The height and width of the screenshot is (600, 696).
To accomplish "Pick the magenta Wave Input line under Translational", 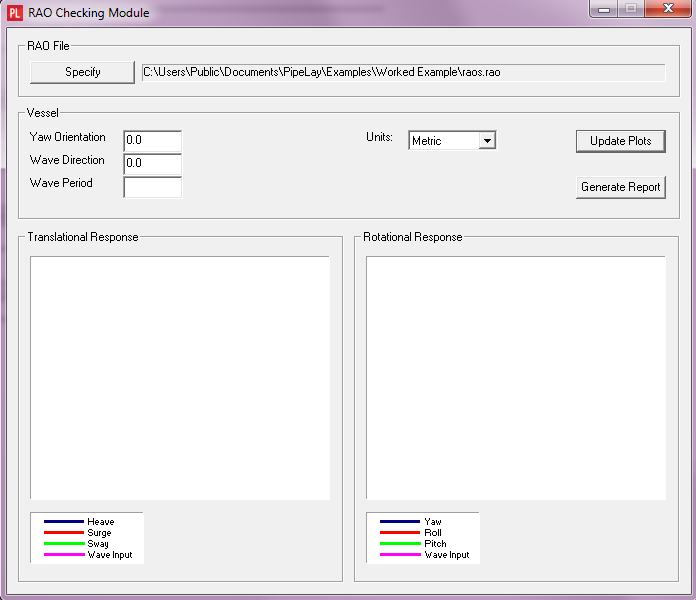I will pyautogui.click(x=64, y=555).
